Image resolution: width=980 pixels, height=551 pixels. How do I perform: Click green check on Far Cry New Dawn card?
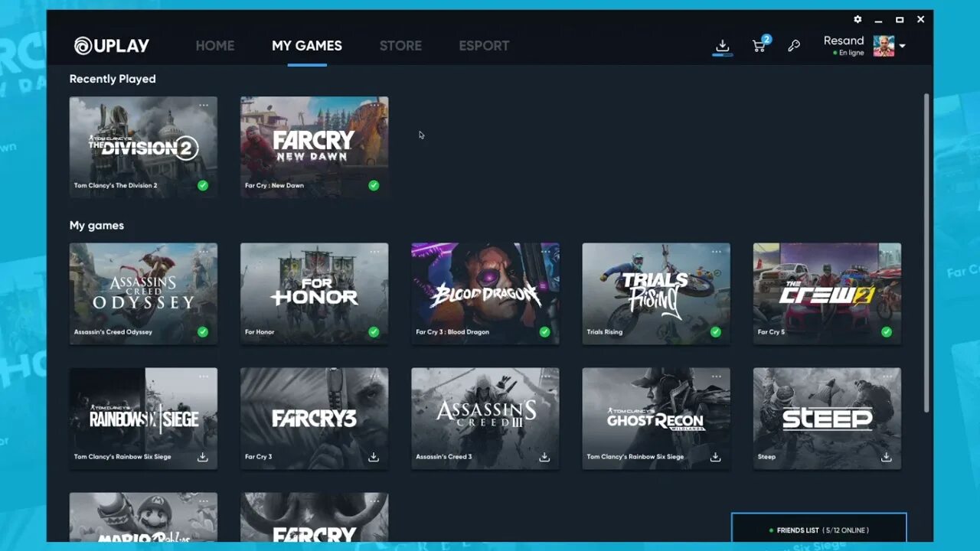374,185
